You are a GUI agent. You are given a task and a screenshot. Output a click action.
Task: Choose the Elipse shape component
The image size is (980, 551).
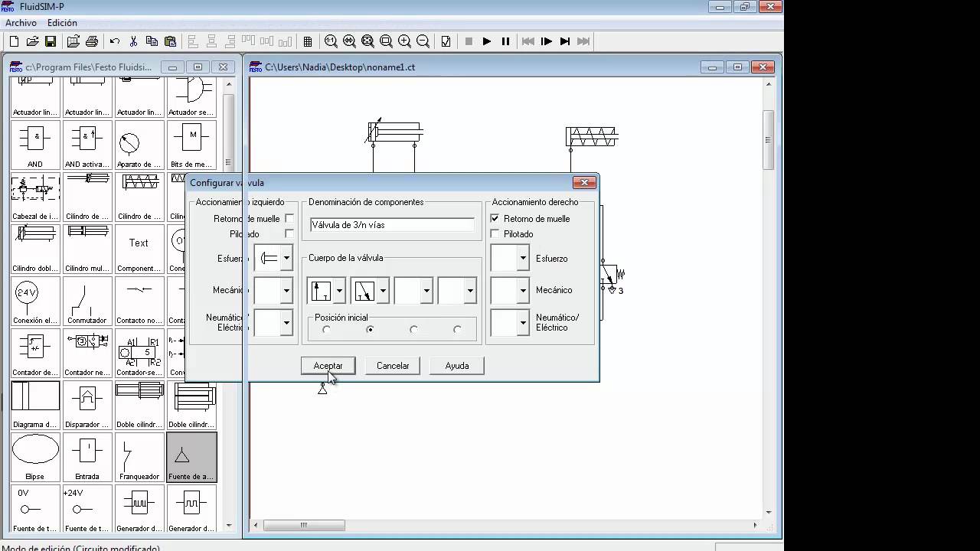[35, 457]
